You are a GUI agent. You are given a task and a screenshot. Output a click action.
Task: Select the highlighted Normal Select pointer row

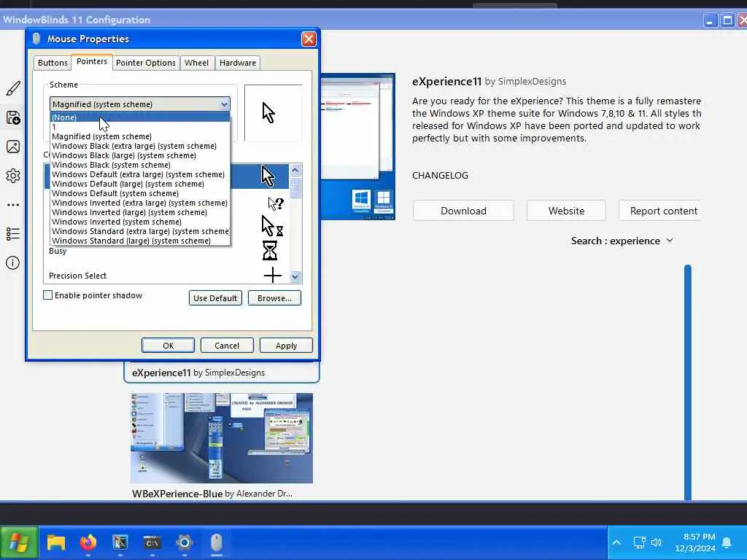point(259,176)
